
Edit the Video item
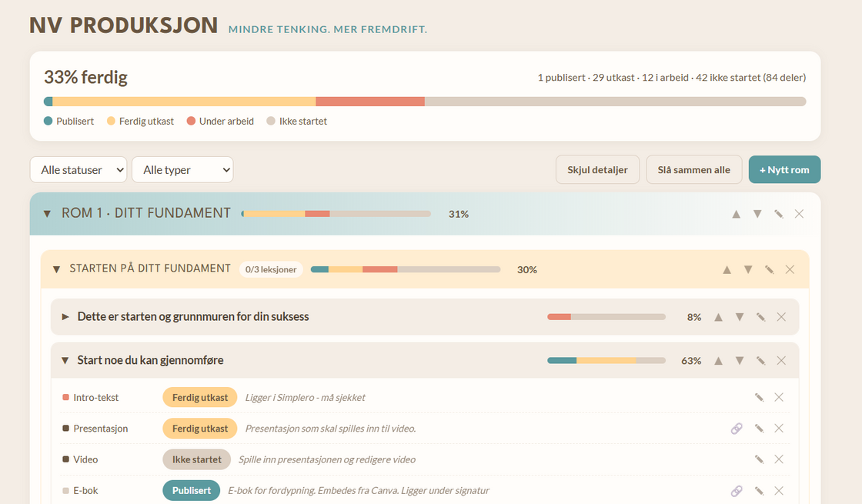pos(759,459)
